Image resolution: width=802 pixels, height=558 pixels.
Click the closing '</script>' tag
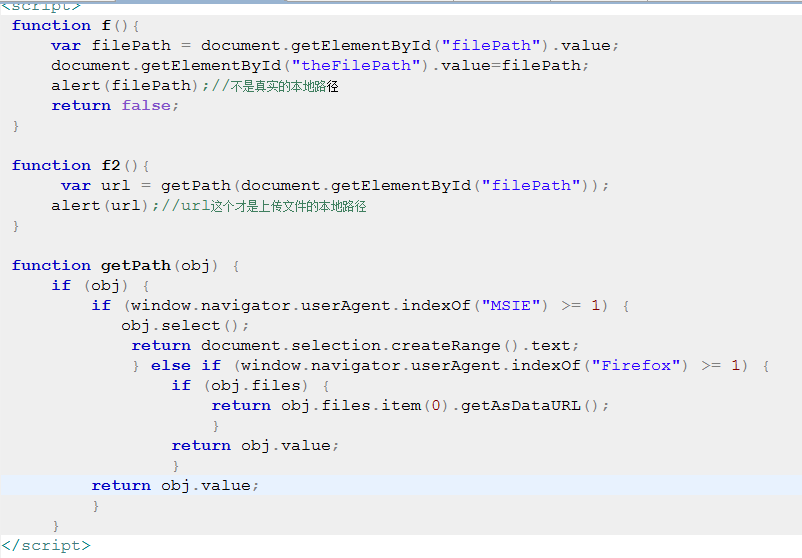click(46, 546)
